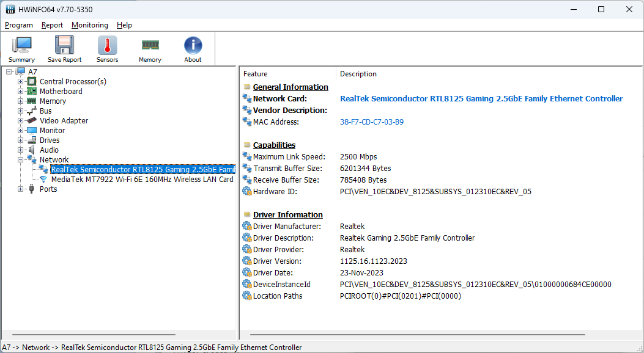Click the gear icon beside Hardware ID
Viewport: 644px width, 353px height.
(x=247, y=191)
